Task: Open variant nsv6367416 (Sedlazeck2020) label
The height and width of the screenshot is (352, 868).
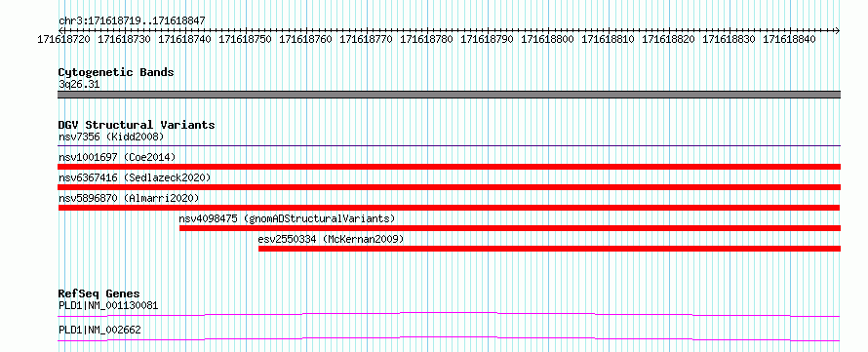Action: tap(135, 177)
